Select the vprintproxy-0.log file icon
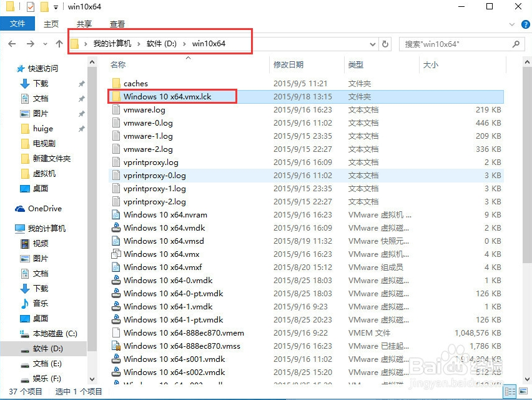Viewport: 532px width, 400px height. point(116,175)
